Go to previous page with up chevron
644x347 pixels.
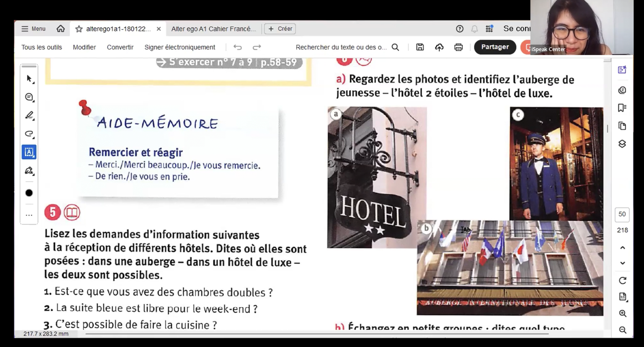coord(623,248)
